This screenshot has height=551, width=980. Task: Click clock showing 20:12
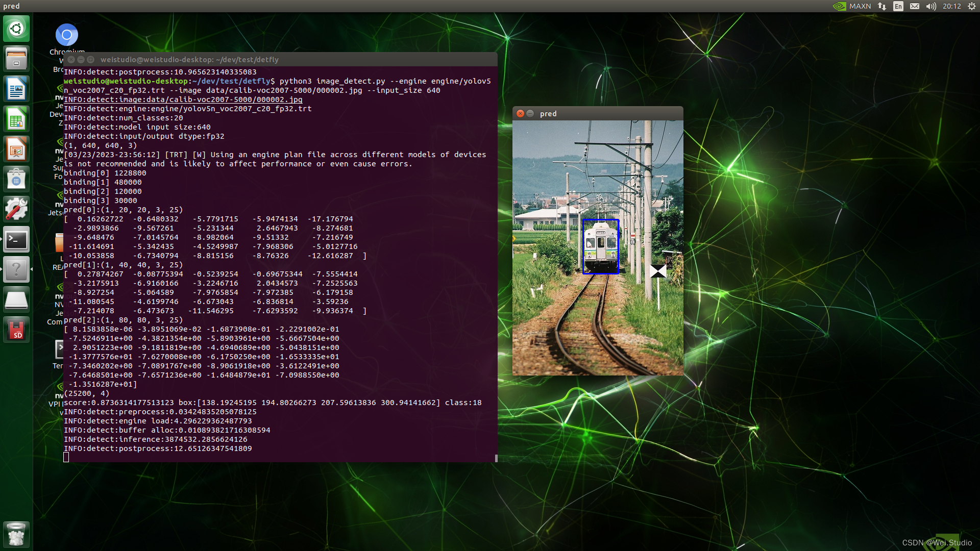(x=951, y=6)
